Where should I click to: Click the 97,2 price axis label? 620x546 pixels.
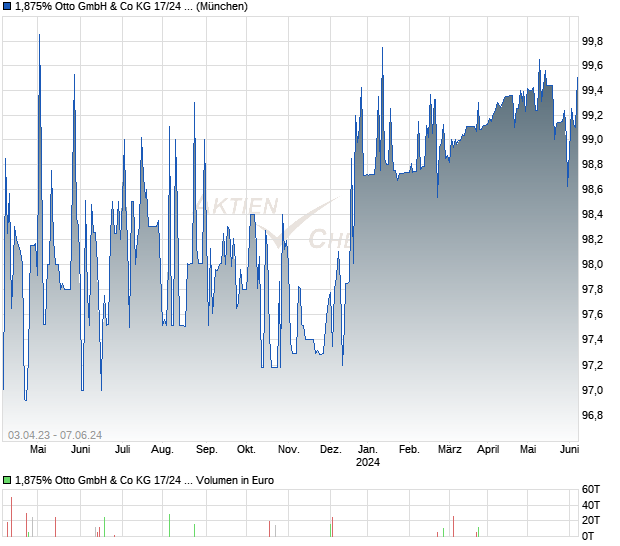(592, 365)
